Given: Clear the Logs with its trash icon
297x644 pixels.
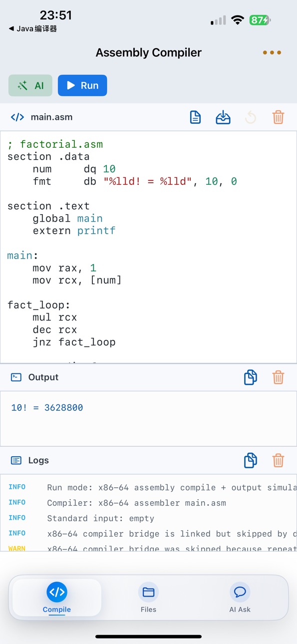Looking at the screenshot, I should pyautogui.click(x=278, y=460).
